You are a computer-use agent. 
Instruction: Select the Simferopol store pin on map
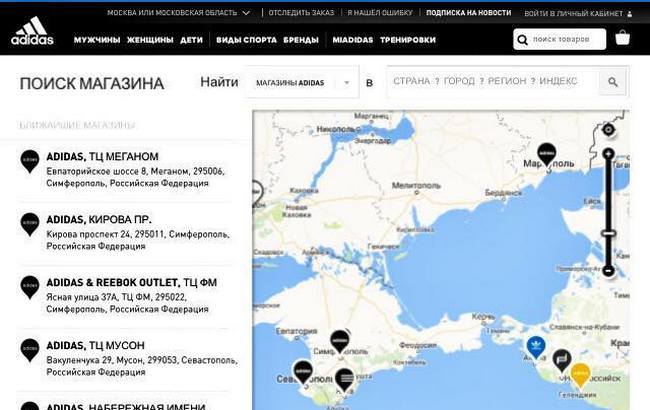click(340, 342)
